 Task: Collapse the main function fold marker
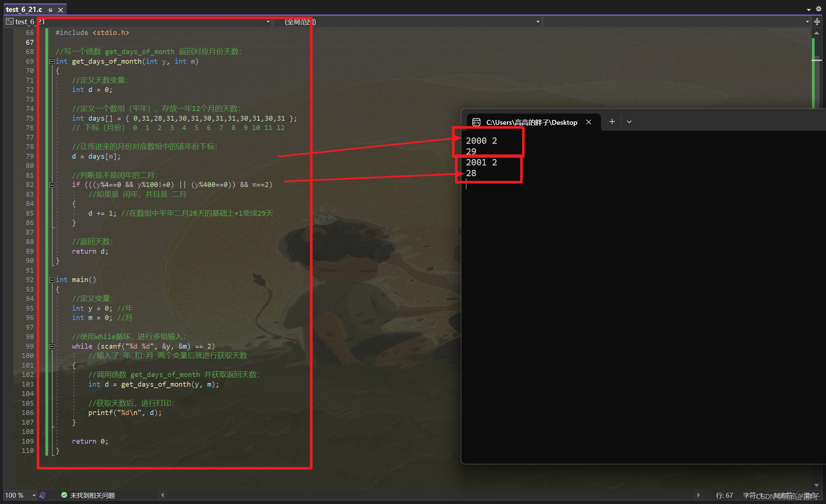tap(52, 280)
